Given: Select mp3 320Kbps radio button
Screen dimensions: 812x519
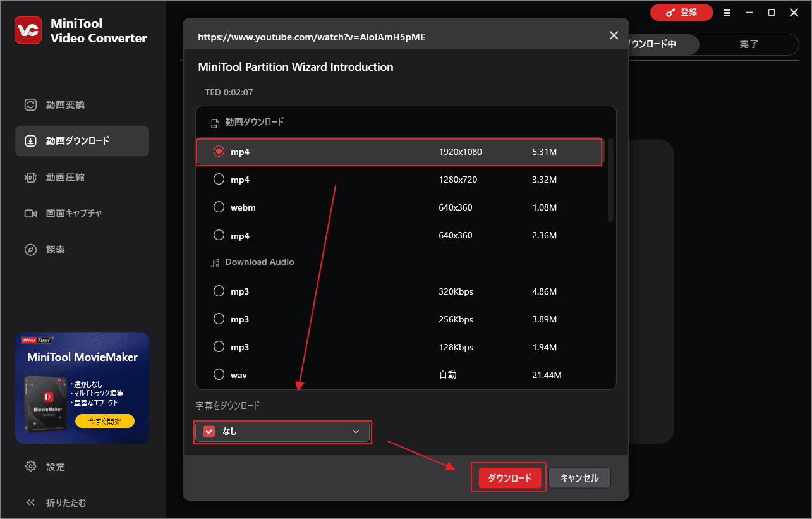Looking at the screenshot, I should (x=219, y=291).
